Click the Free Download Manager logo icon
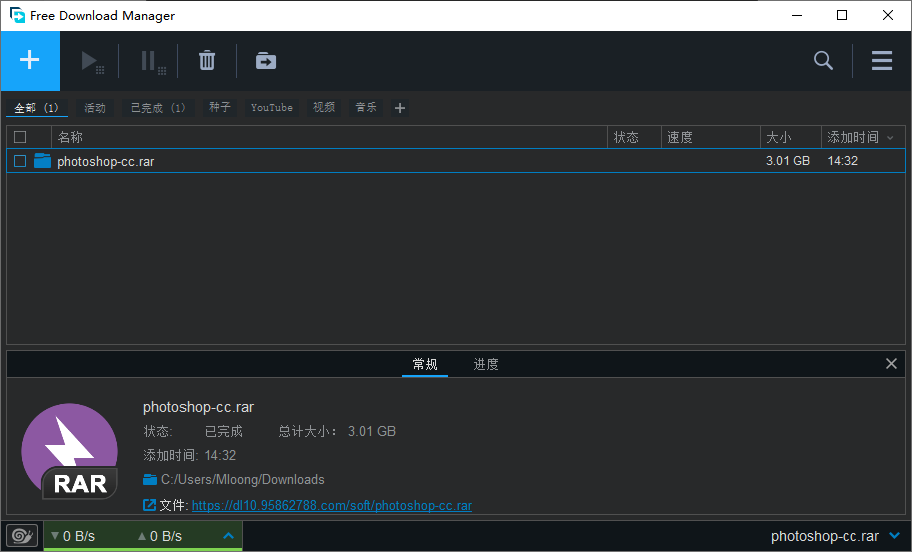Image resolution: width=912 pixels, height=552 pixels. (x=17, y=15)
